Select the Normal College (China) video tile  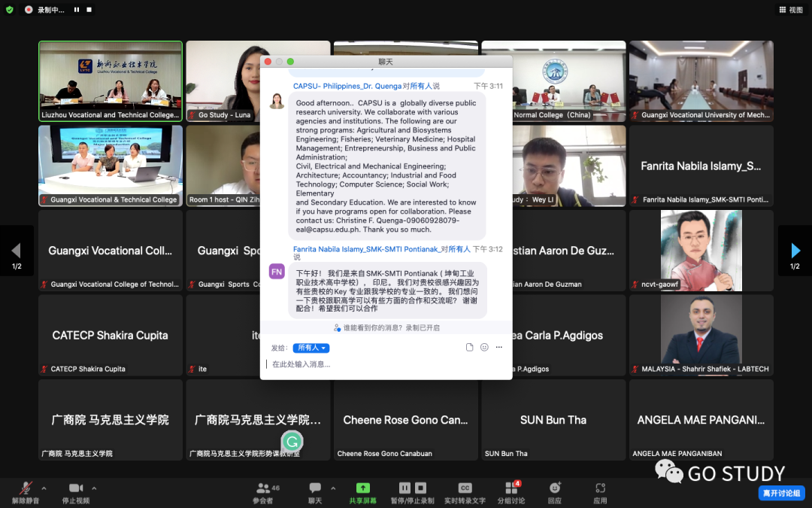[x=569, y=81]
